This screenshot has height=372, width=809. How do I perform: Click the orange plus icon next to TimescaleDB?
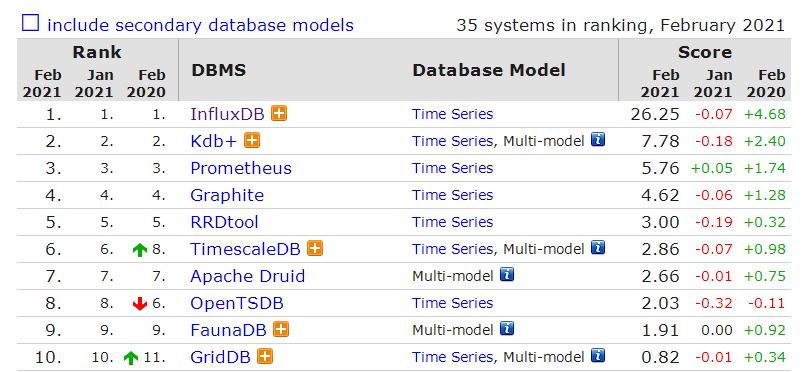click(315, 249)
